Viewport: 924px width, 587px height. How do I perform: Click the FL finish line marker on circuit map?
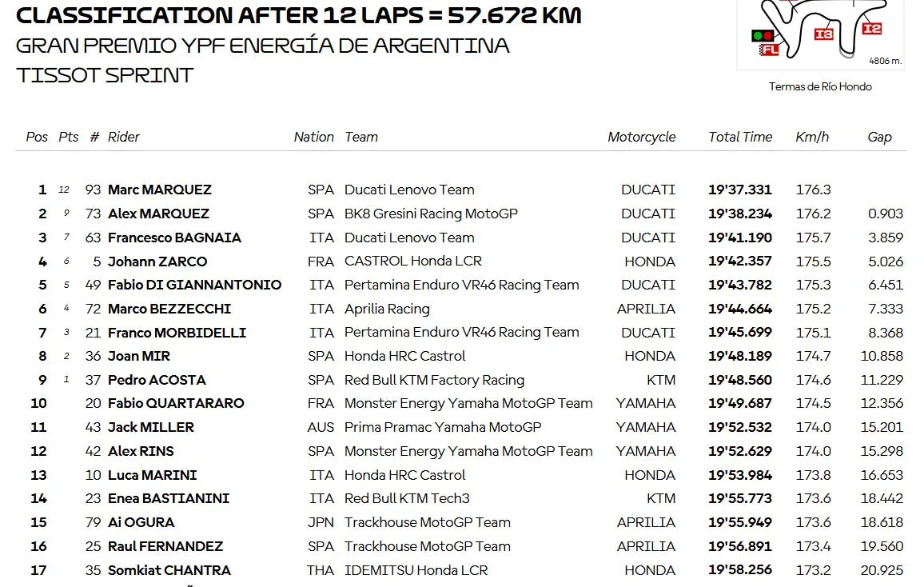pyautogui.click(x=769, y=50)
